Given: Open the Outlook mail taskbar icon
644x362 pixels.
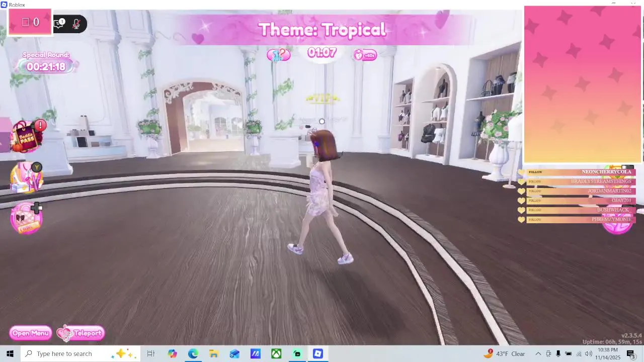Looking at the screenshot, I should pyautogui.click(x=234, y=353).
